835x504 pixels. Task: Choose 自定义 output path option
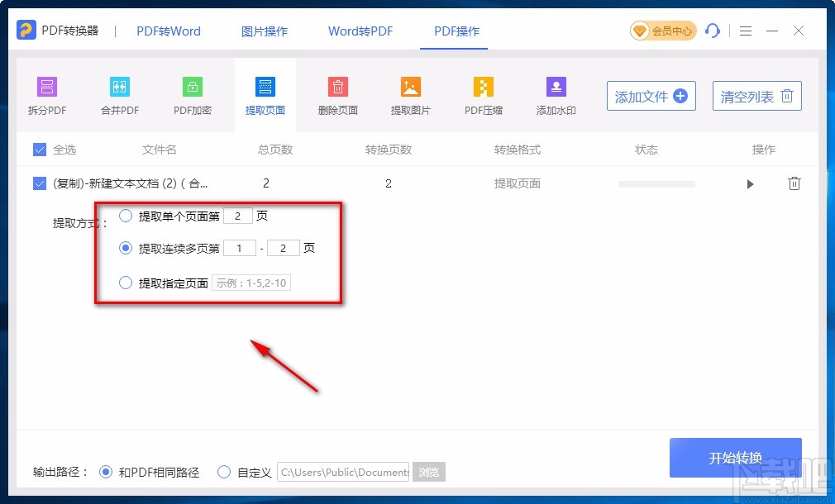point(224,472)
